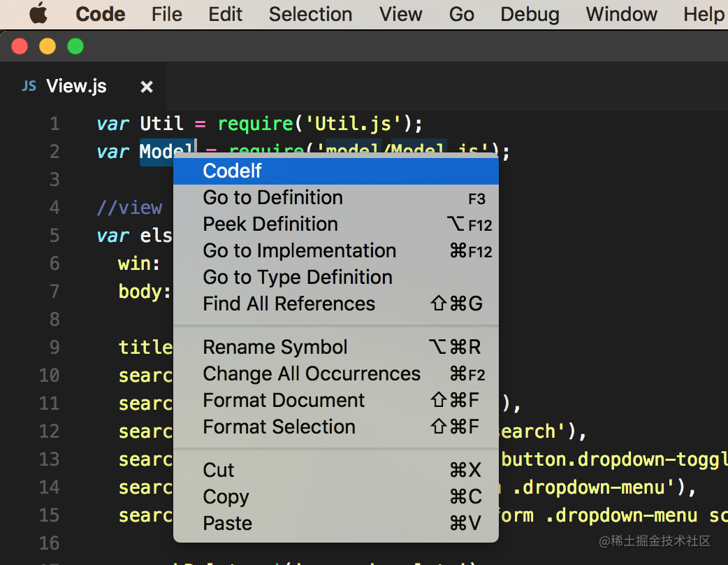This screenshot has width=728, height=565.
Task: Click the 'Util' variable on line 1
Action: (x=161, y=124)
